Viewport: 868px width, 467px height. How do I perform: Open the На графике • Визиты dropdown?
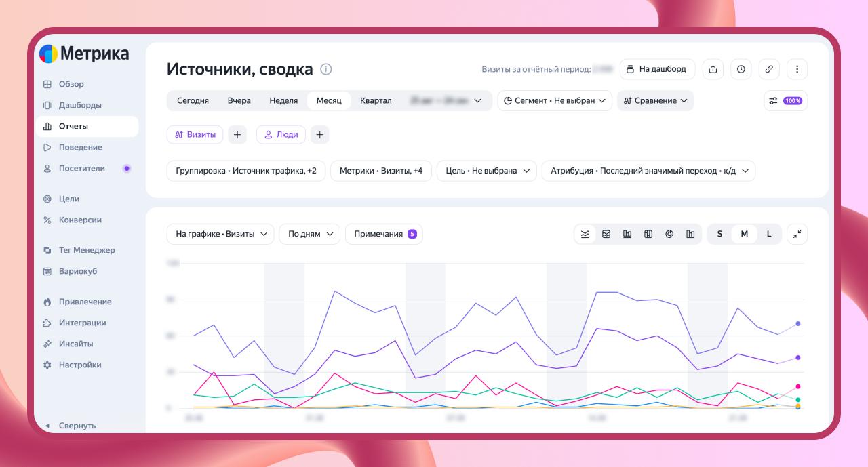coord(220,234)
